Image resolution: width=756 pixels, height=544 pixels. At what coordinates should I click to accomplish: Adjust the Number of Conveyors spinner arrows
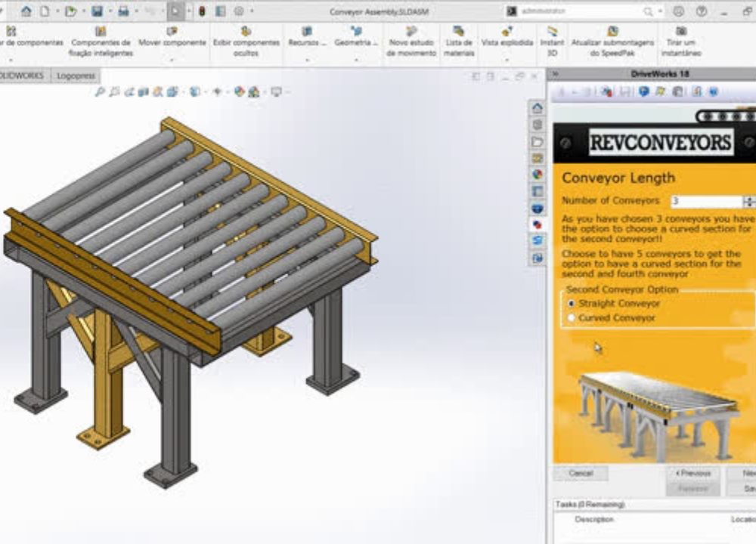[x=749, y=201]
